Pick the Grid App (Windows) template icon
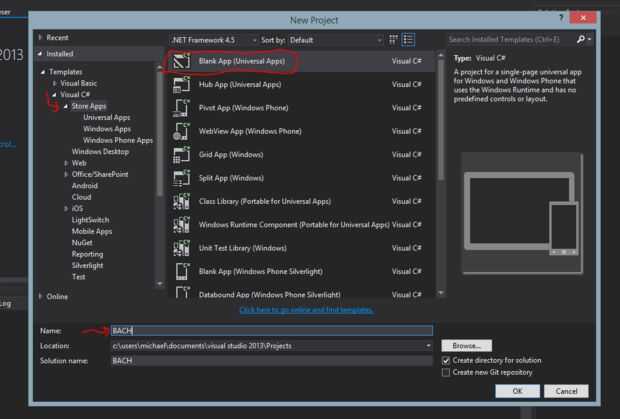 click(181, 155)
